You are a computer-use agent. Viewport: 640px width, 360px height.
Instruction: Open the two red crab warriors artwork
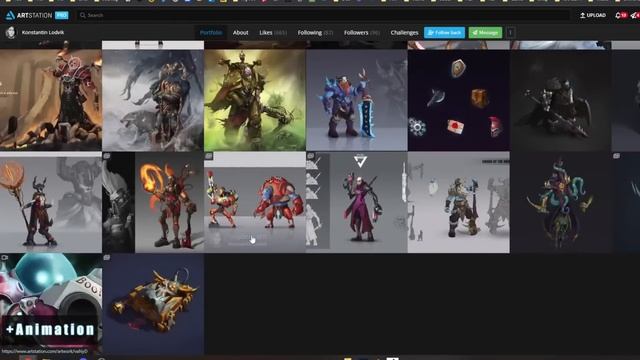pos(255,202)
